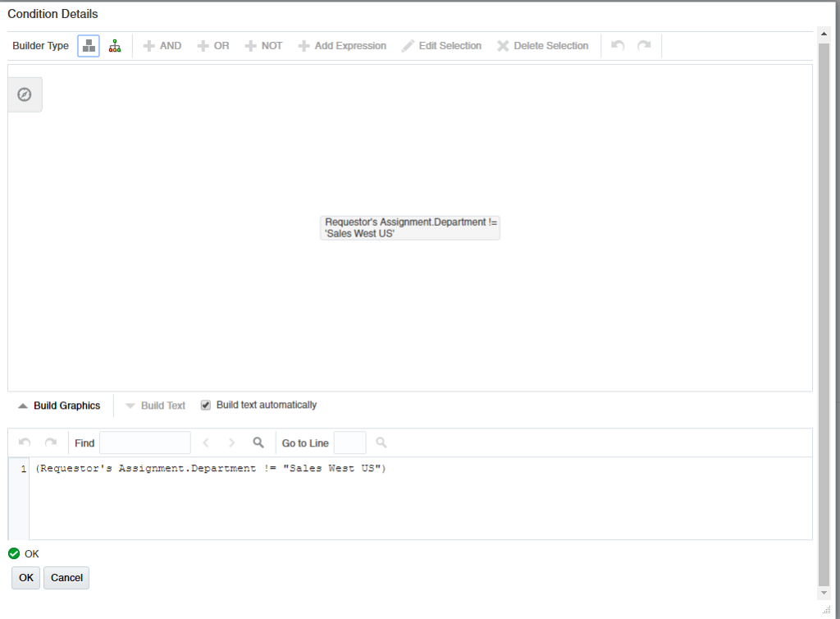Click into the condition text on line 1
The width and height of the screenshot is (840, 619).
[x=211, y=469]
